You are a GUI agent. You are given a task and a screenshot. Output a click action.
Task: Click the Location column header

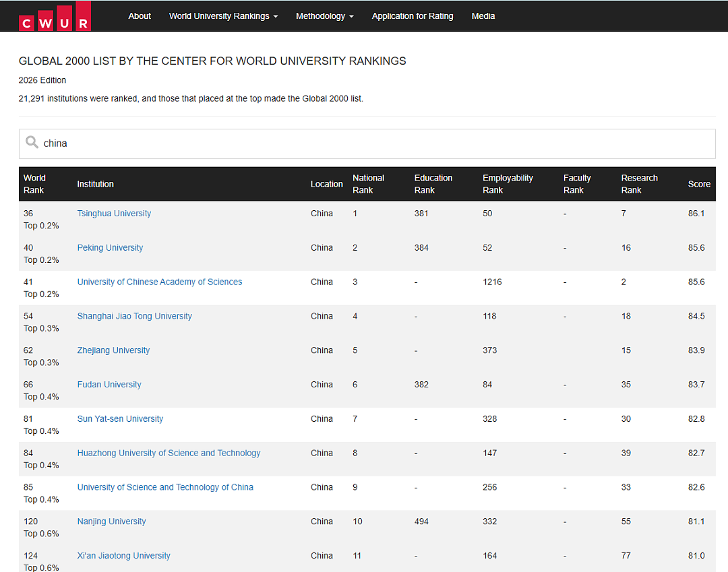point(327,184)
